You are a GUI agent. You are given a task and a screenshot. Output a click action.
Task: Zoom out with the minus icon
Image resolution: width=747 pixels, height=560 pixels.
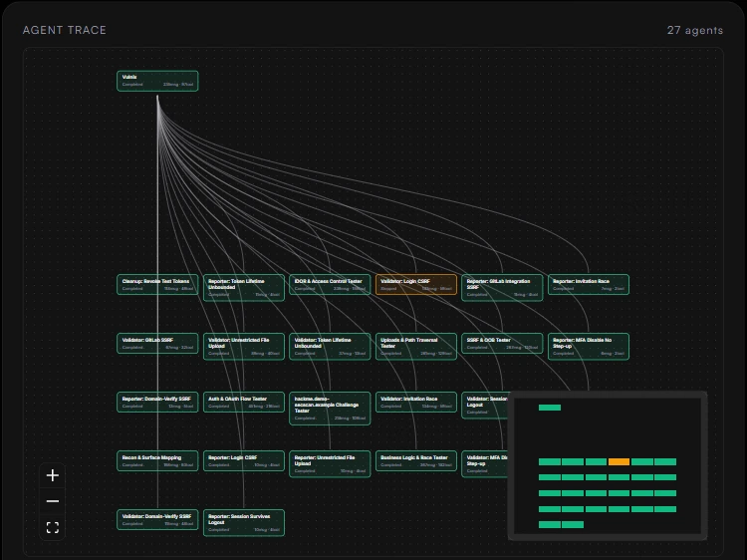[53, 501]
